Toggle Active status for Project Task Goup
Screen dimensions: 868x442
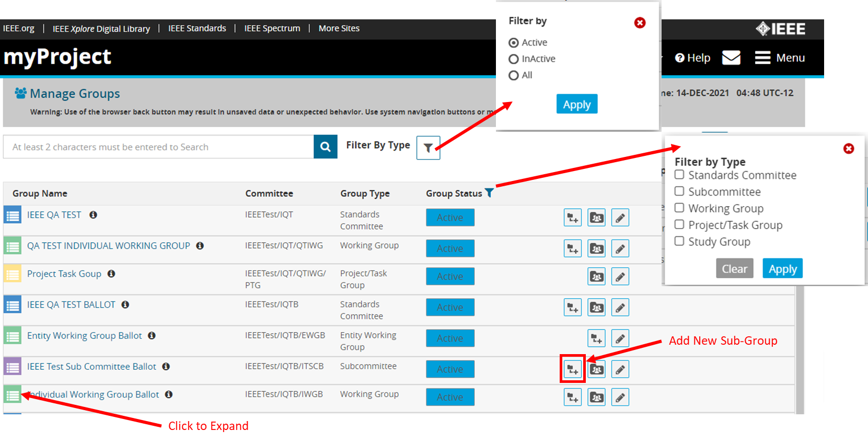pos(450,277)
